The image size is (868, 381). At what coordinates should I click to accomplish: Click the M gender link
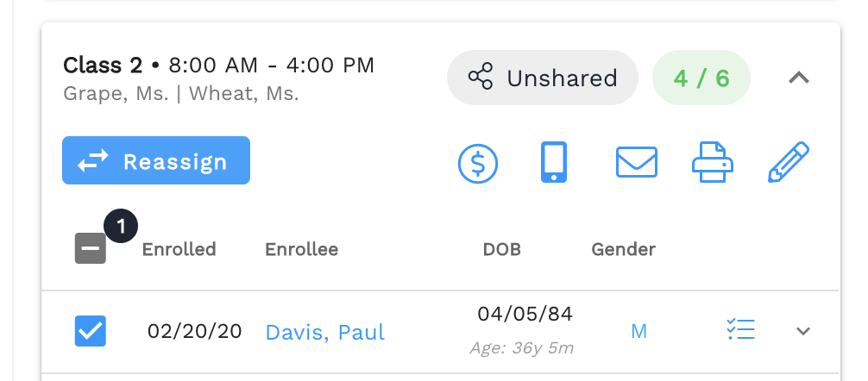(x=638, y=331)
